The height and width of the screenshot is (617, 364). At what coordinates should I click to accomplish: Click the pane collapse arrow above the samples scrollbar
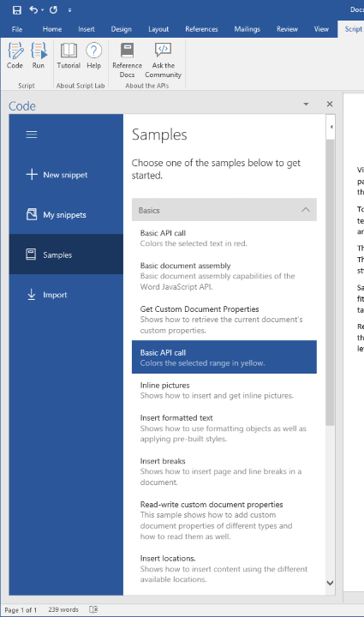(331, 127)
